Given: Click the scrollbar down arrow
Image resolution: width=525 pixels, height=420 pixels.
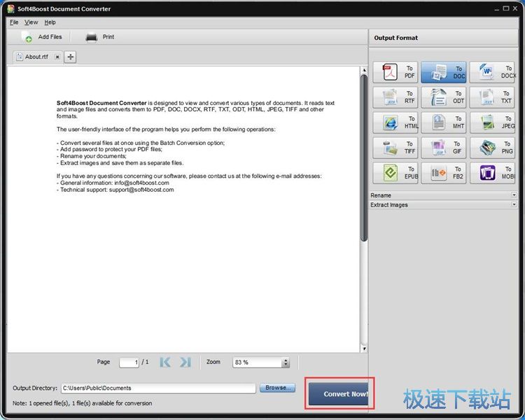Looking at the screenshot, I should pyautogui.click(x=364, y=349).
